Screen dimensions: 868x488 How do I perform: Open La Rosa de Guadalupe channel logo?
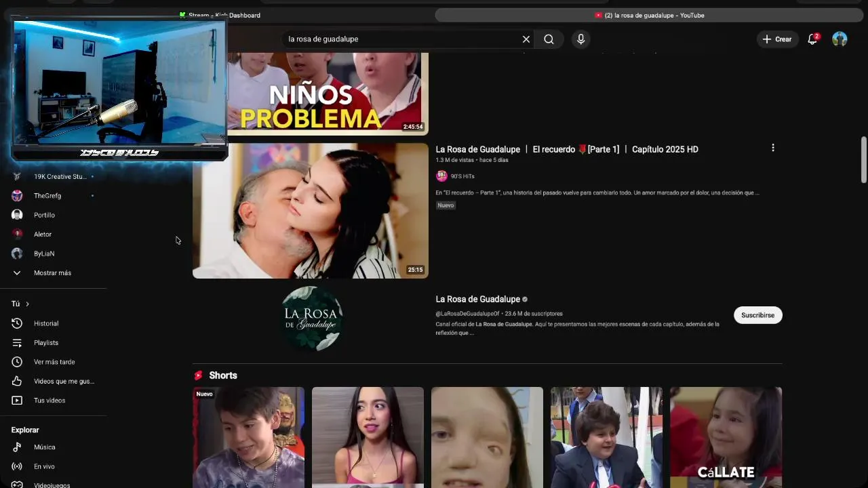click(x=312, y=318)
